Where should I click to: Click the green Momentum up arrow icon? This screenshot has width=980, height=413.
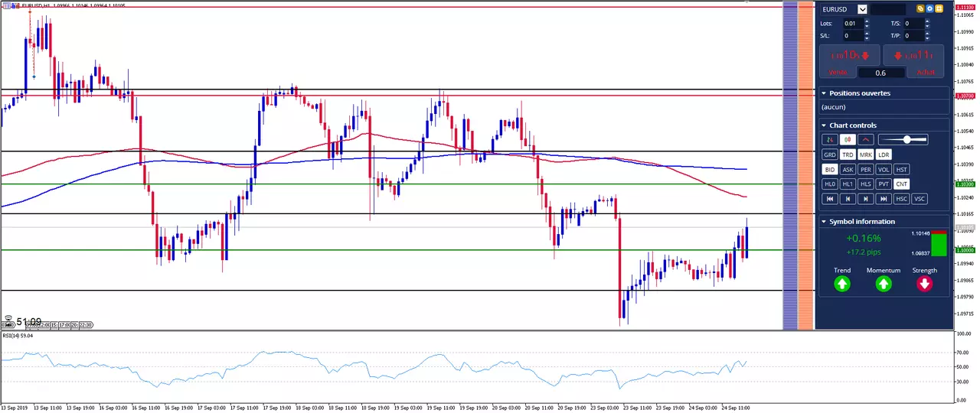coord(884,284)
